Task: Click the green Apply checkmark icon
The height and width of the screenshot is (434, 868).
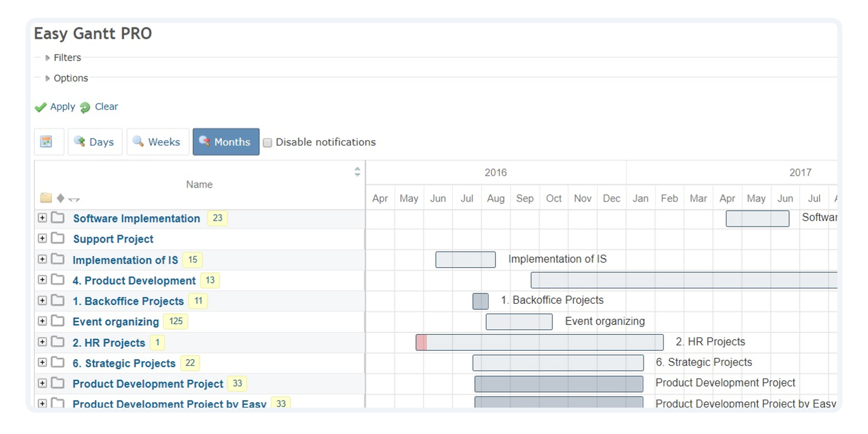Action: (x=40, y=107)
